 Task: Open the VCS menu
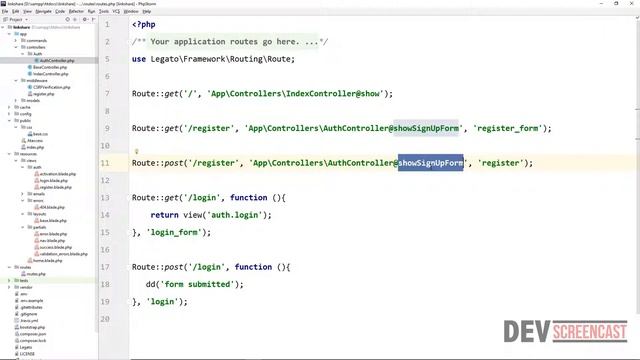pyautogui.click(x=116, y=11)
